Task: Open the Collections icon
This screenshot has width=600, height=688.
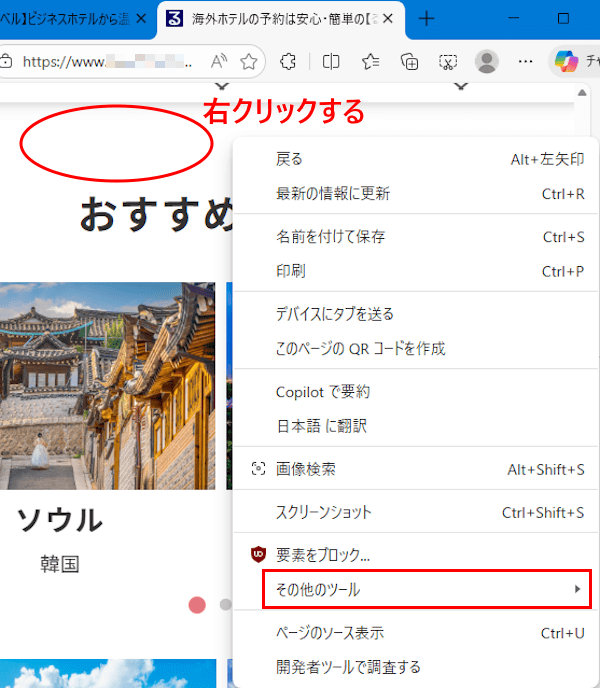Action: (409, 62)
